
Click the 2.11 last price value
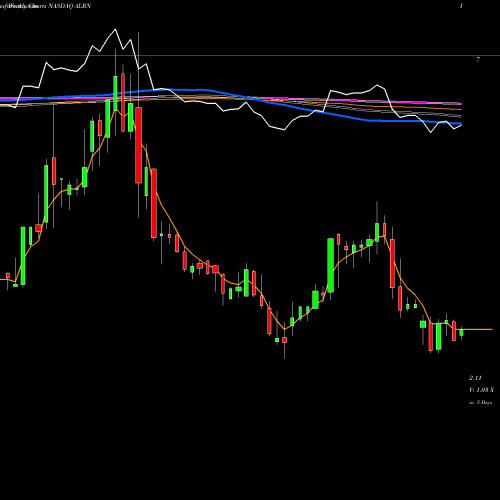pyautogui.click(x=475, y=378)
